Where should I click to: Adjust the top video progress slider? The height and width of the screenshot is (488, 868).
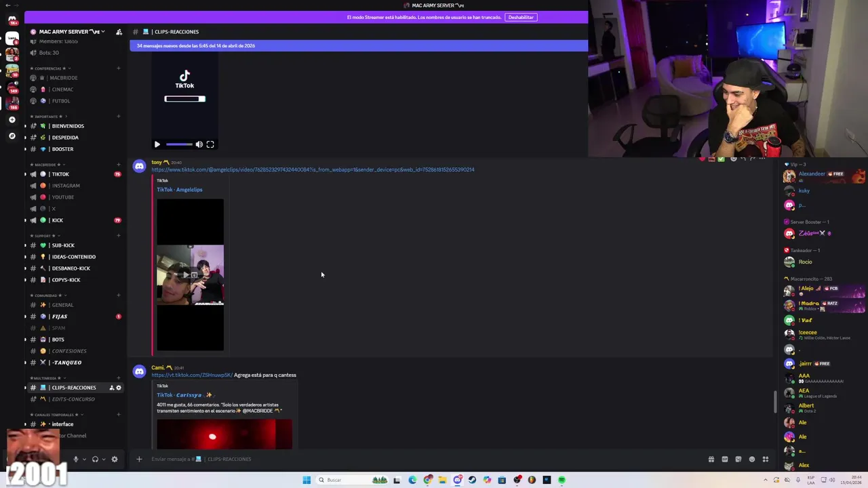tap(179, 144)
